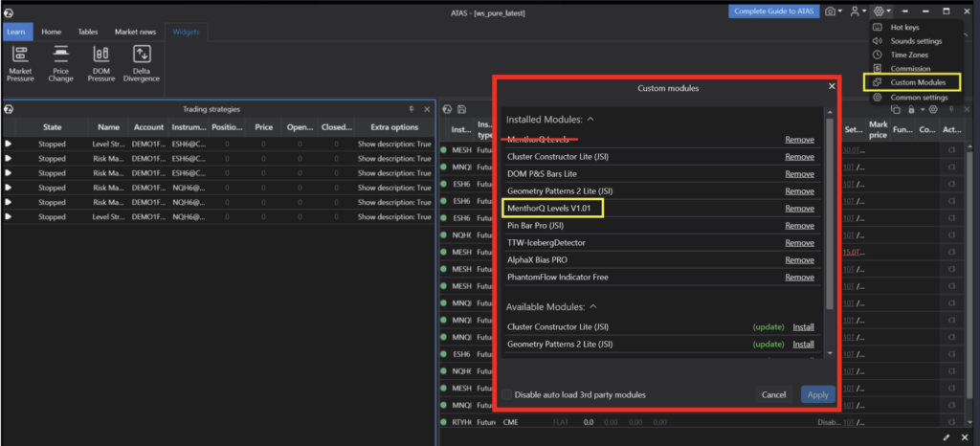The image size is (980, 446).
Task: Open Sounds settings menu entry
Action: coord(916,41)
